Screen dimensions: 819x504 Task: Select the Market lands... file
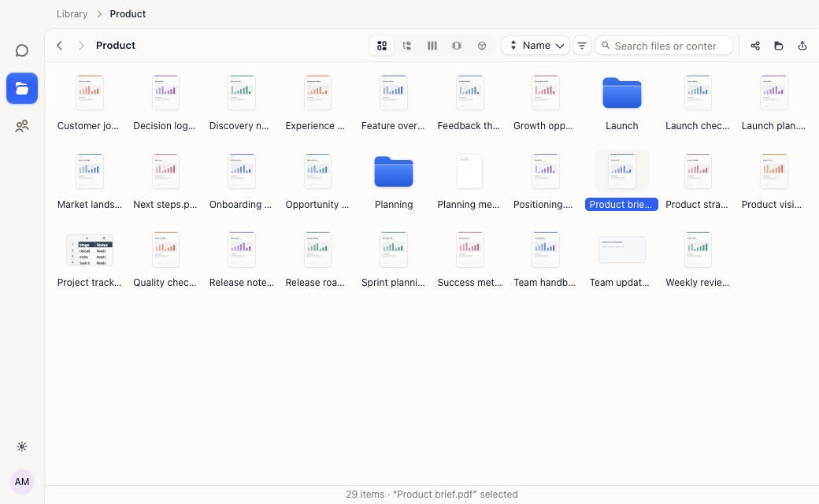click(89, 182)
